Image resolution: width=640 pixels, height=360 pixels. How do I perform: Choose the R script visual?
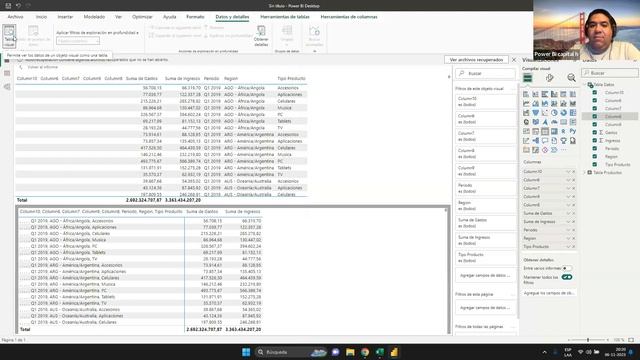563,131
